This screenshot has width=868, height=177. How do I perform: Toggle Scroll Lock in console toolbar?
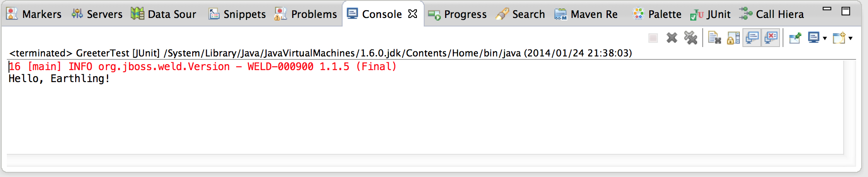point(733,38)
